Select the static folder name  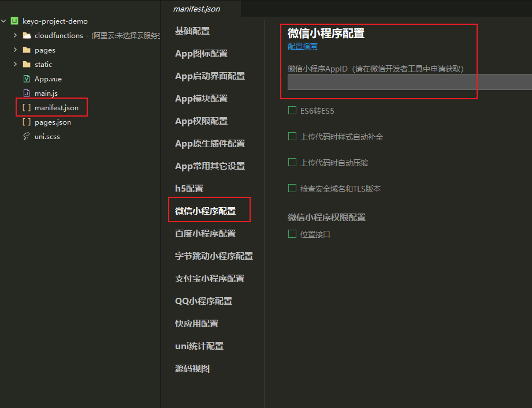coord(43,65)
